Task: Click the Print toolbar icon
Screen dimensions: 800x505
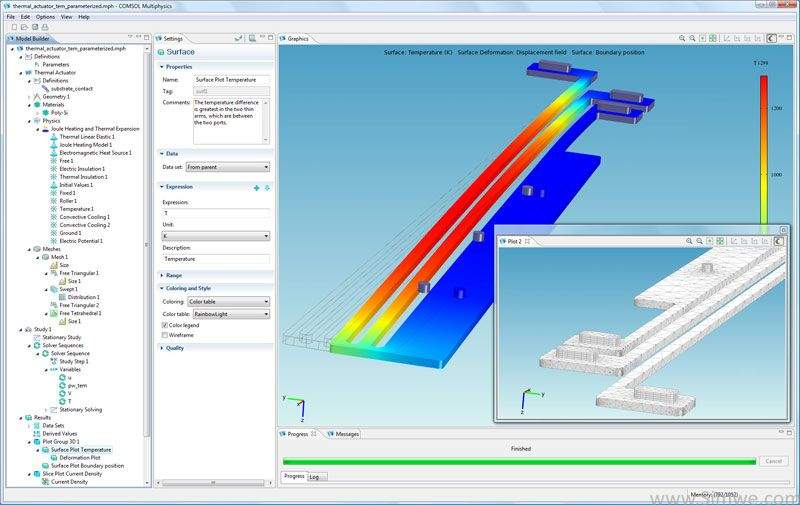Action: [45, 27]
